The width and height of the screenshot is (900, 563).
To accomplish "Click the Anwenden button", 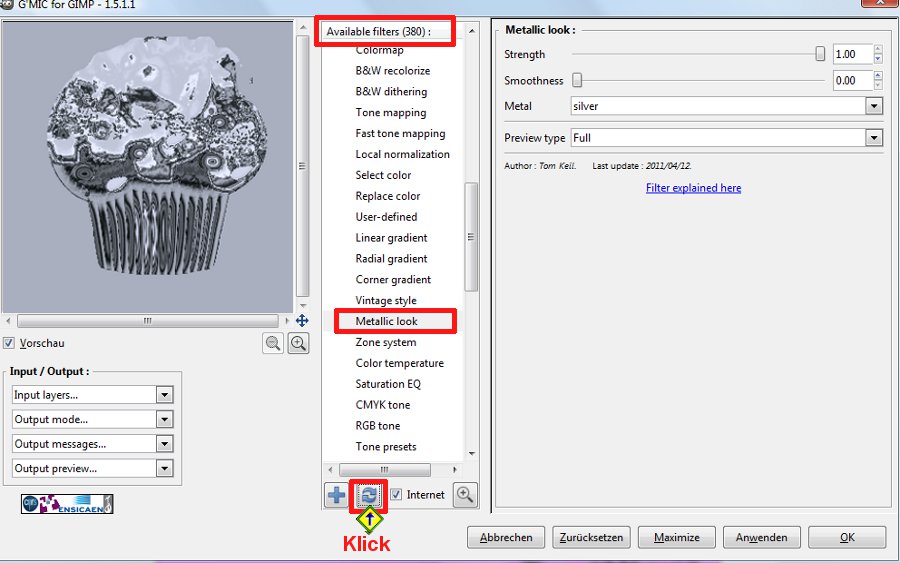I will [762, 537].
